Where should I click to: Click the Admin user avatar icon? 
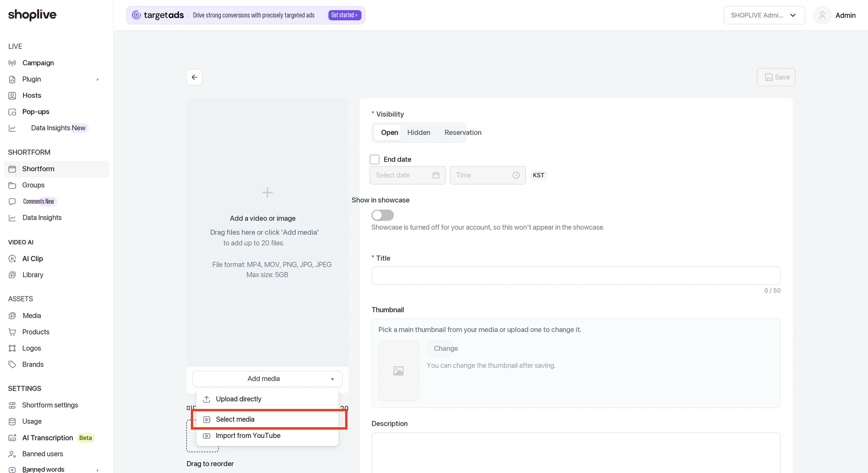click(822, 15)
